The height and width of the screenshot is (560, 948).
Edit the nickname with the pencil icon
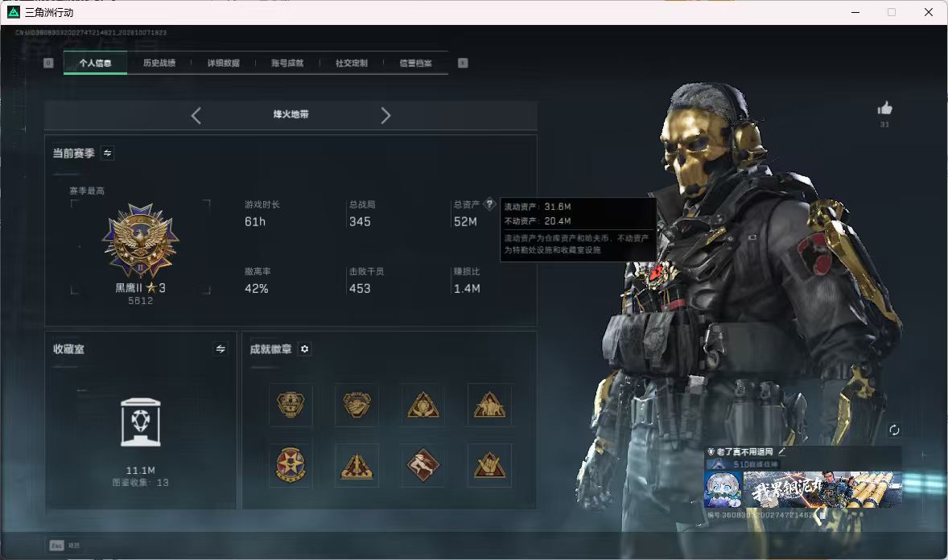pyautogui.click(x=781, y=451)
